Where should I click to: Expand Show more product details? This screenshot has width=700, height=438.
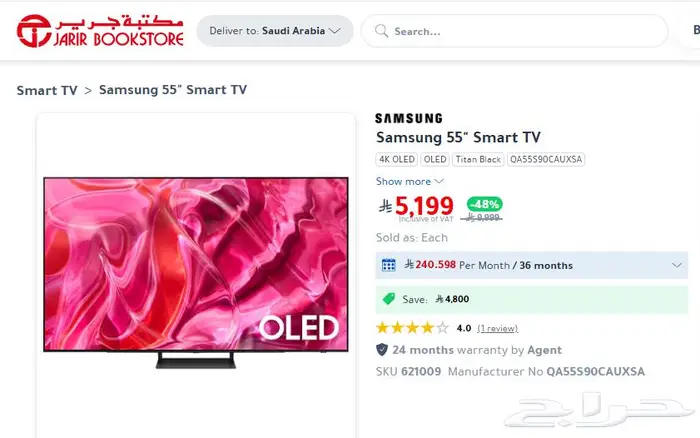coord(409,181)
